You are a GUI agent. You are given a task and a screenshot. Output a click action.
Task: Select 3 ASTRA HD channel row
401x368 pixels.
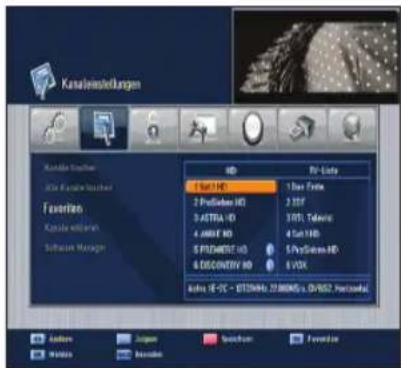(x=231, y=218)
